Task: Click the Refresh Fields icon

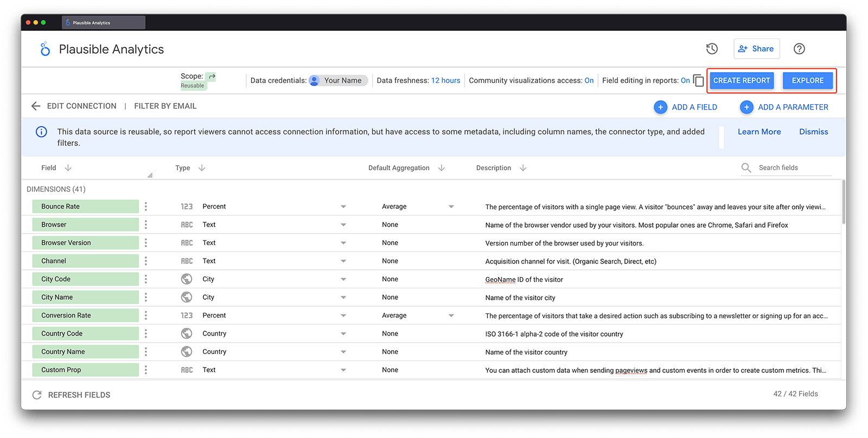Action: click(37, 395)
